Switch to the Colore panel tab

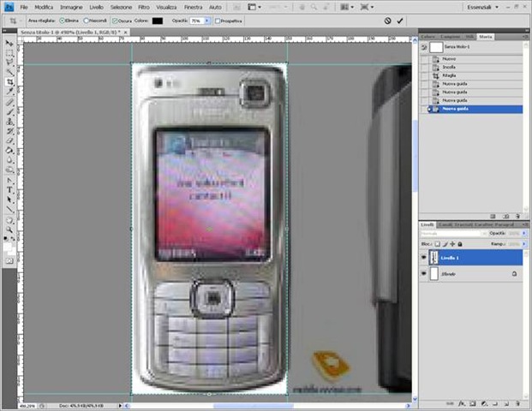pos(428,37)
